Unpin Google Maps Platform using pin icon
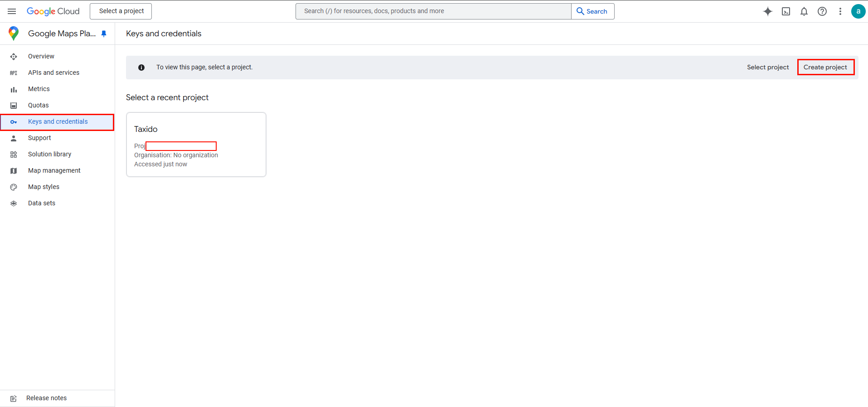Viewport: 868px width, 407px height. (104, 34)
